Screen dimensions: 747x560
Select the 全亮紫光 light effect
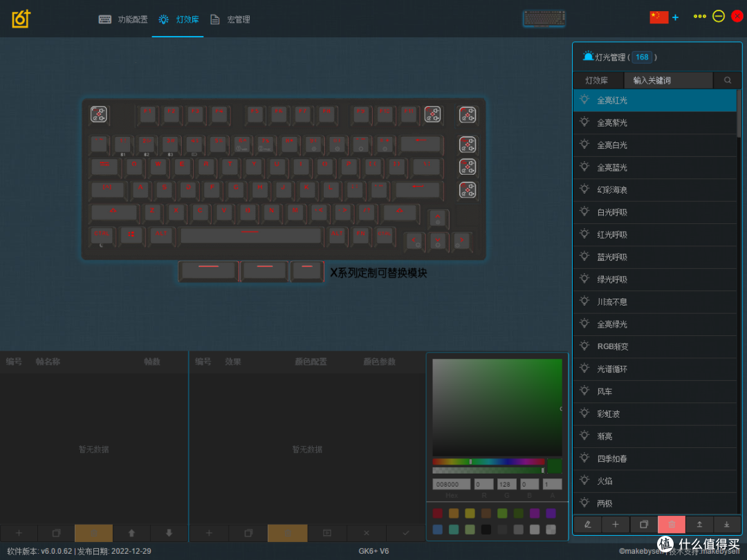(x=654, y=123)
